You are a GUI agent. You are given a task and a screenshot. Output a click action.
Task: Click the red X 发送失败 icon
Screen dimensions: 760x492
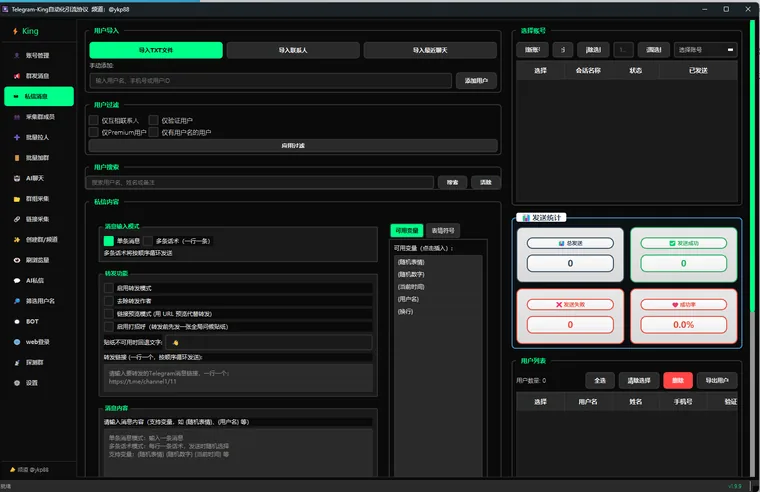pos(559,304)
